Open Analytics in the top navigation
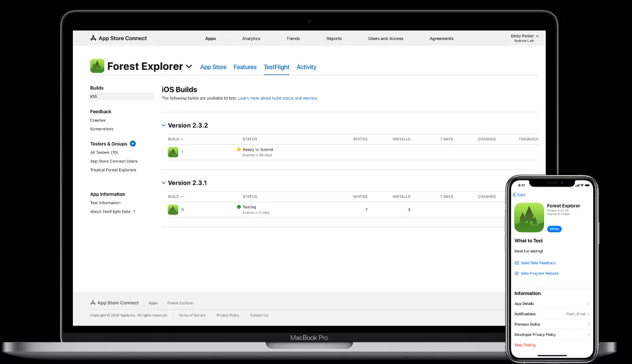The height and width of the screenshot is (364, 632). 251,39
